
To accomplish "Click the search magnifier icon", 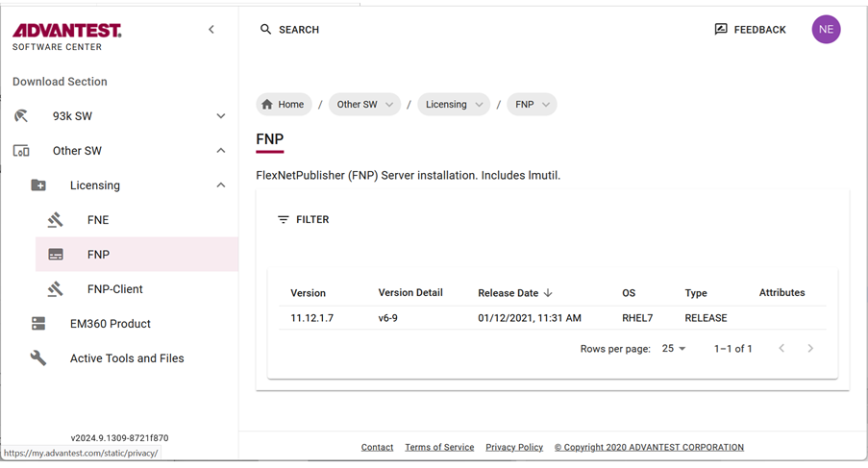I will pyautogui.click(x=266, y=30).
